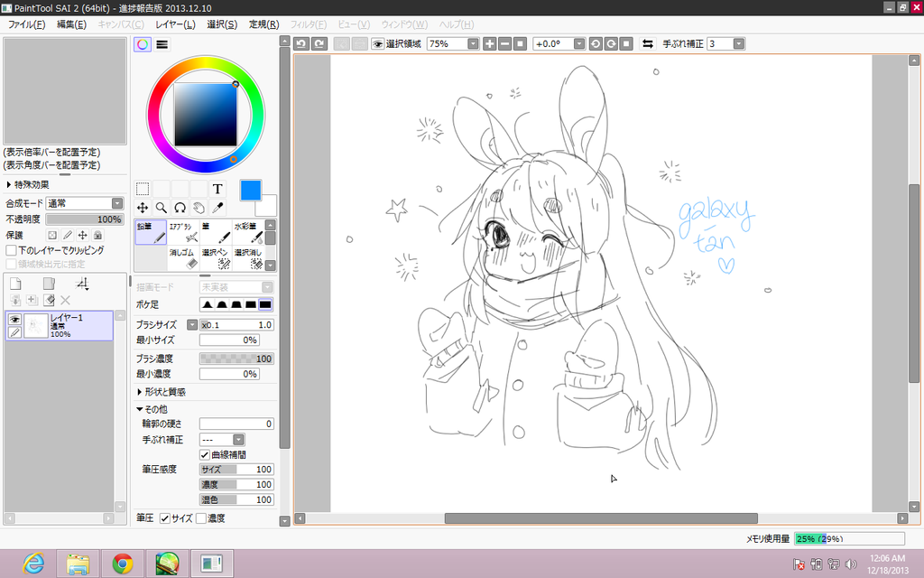The width and height of the screenshot is (924, 578).
Task: Click the redo arrow in canvas toolbar
Action: tap(319, 43)
